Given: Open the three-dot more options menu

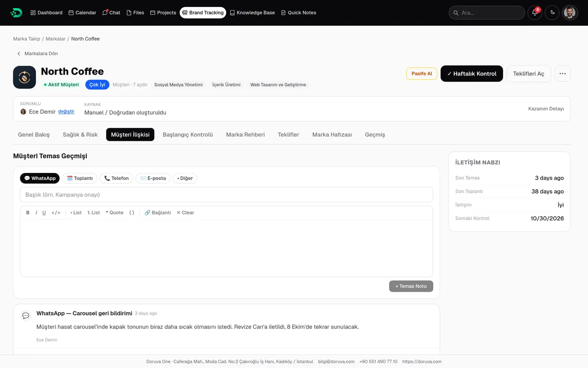Looking at the screenshot, I should pyautogui.click(x=563, y=74).
